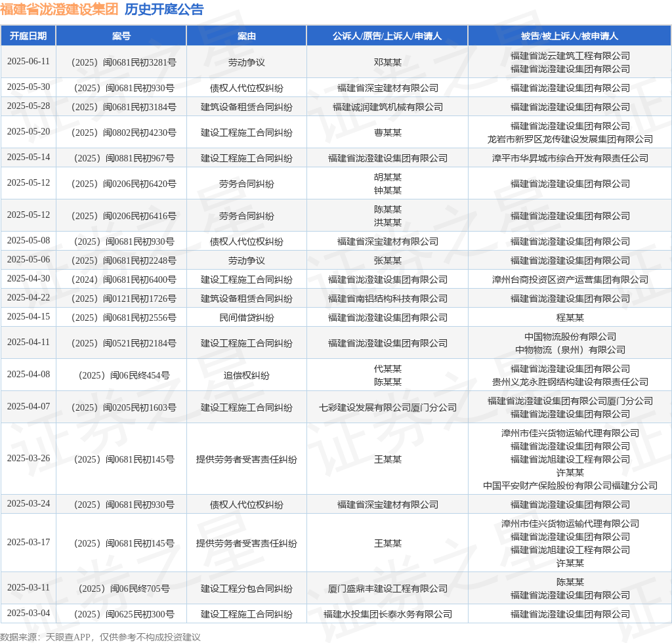Select the 公诉人/原告/上诉人/申请人 column header
This screenshot has width=672, height=643.
pos(387,36)
